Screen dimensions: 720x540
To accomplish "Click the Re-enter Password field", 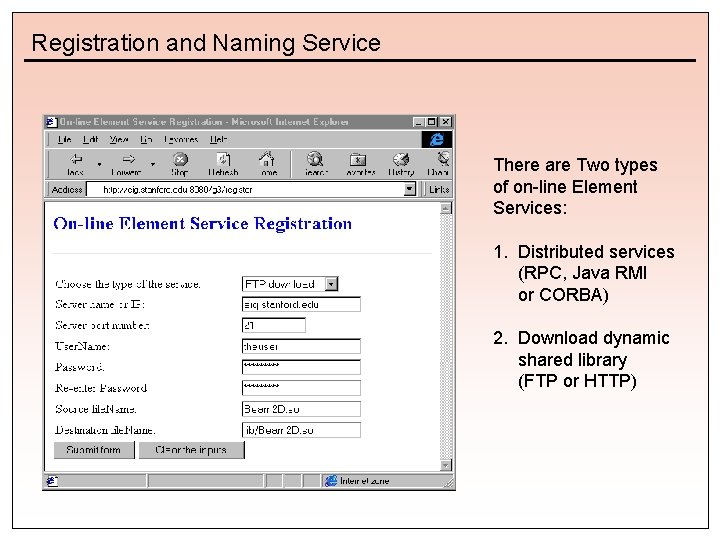I will [301, 388].
